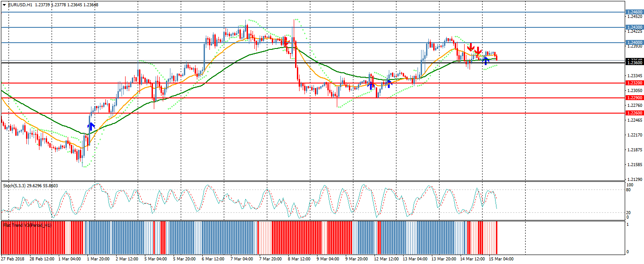Click the right blue arrow near 12 Mar 12:00
This screenshot has width=644, height=264.
tap(389, 83)
